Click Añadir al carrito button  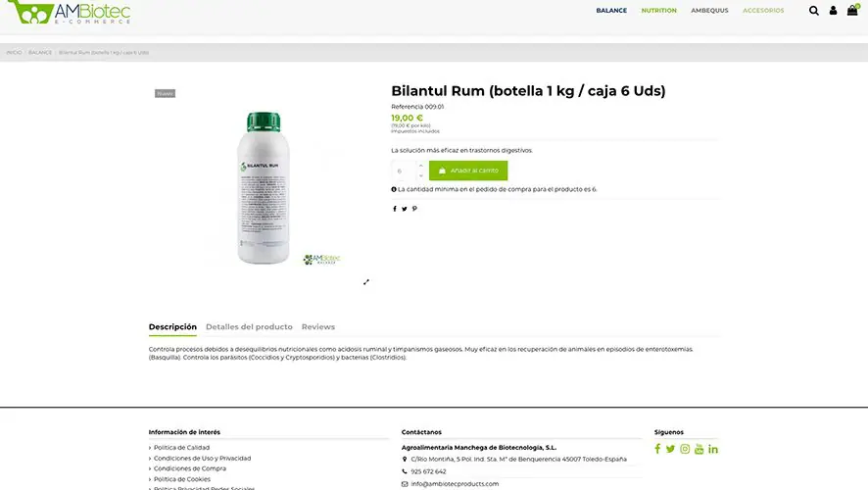pos(468,171)
